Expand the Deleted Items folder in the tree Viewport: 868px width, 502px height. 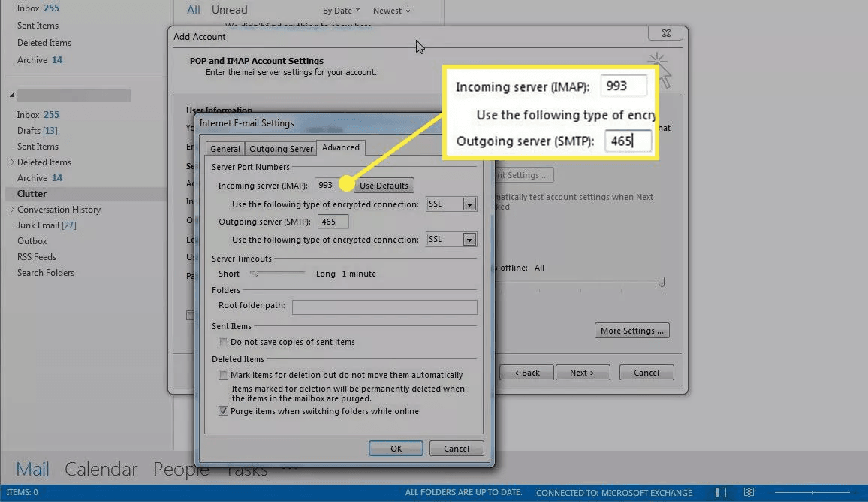11,162
